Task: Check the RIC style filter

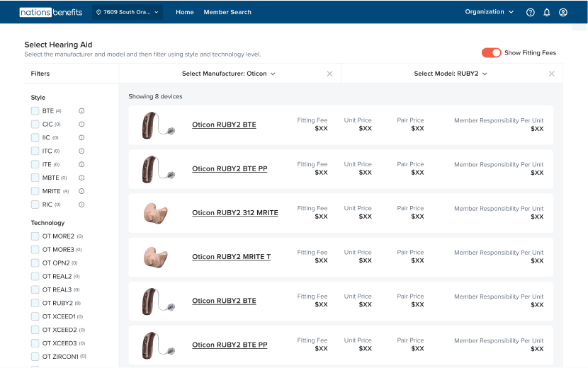Action: click(x=35, y=205)
